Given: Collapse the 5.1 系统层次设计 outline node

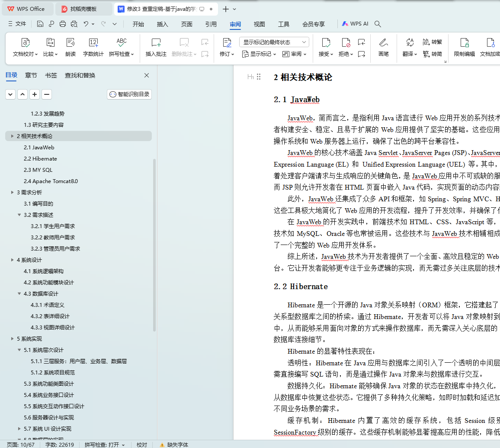Looking at the screenshot, I should (19, 350).
